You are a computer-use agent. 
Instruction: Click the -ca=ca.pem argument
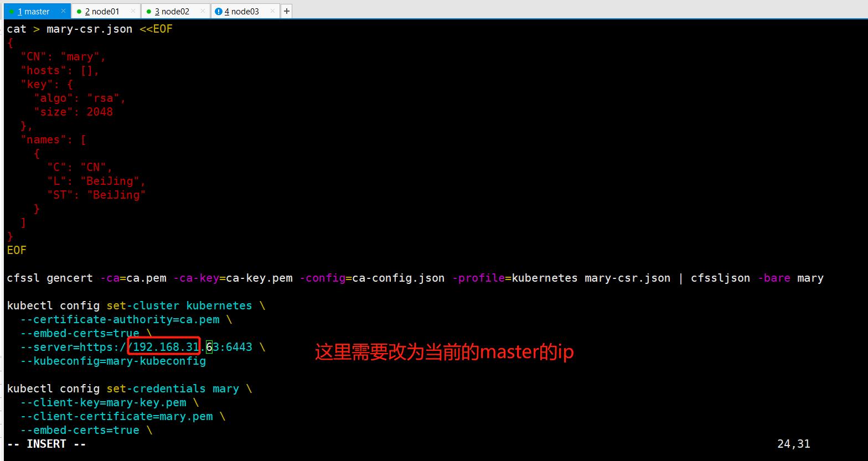133,278
